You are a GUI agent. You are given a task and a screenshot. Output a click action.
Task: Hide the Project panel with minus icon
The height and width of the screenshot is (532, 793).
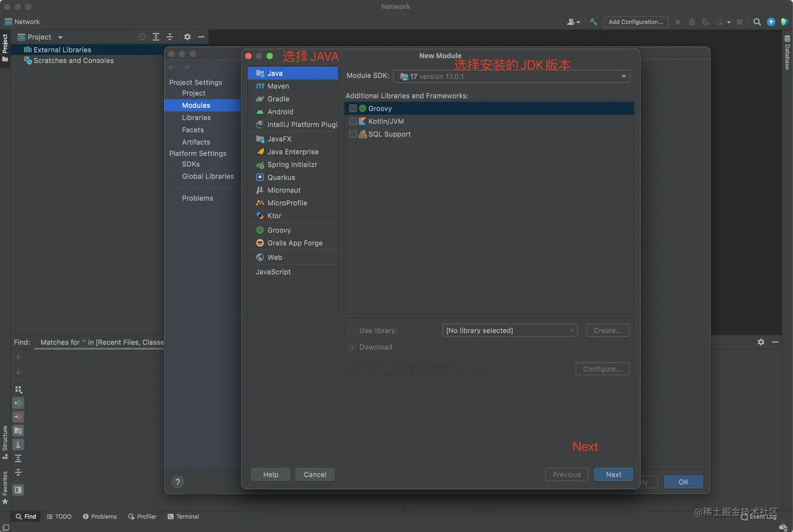click(201, 37)
